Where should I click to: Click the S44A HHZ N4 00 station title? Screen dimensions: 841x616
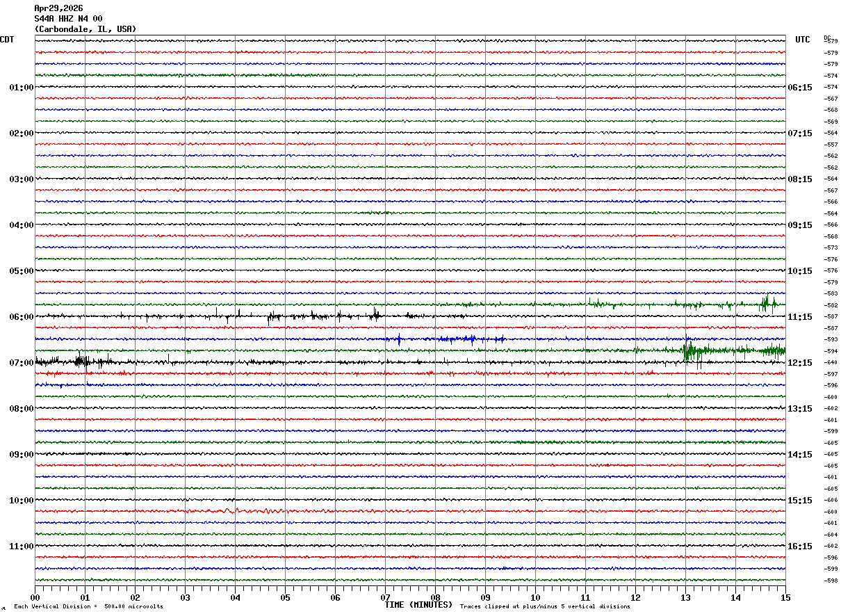click(x=68, y=19)
